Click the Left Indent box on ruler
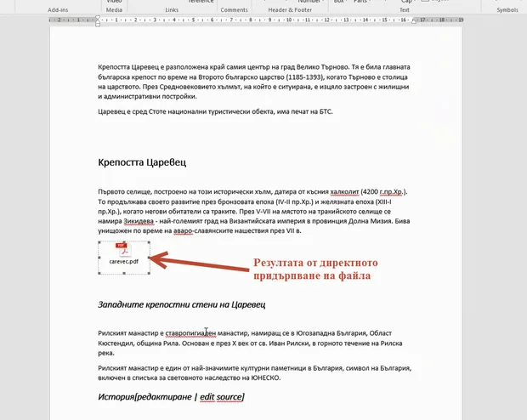Viewport: 527px width, 420px height. (x=98, y=25)
